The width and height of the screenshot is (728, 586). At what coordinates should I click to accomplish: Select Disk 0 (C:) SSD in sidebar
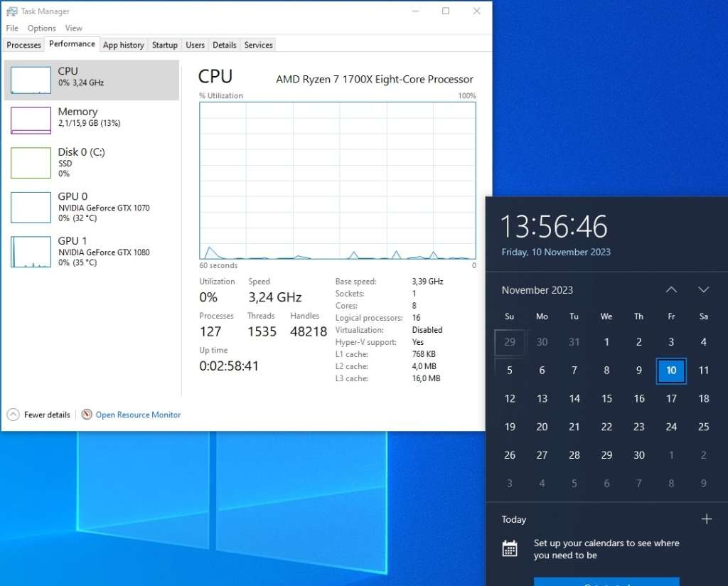click(91, 162)
